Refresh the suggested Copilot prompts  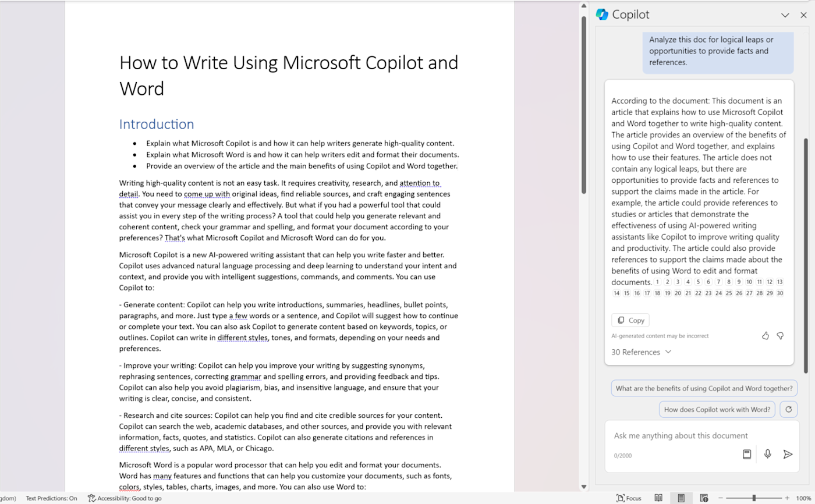[x=788, y=409]
